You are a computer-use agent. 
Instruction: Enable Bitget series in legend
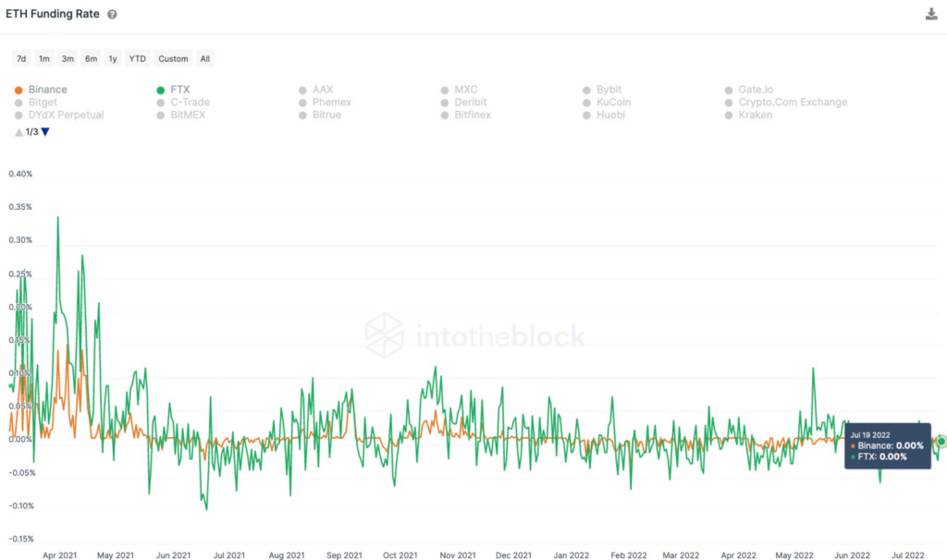pyautogui.click(x=36, y=102)
